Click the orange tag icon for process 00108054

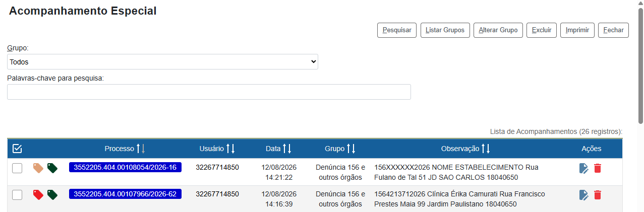(x=38, y=168)
